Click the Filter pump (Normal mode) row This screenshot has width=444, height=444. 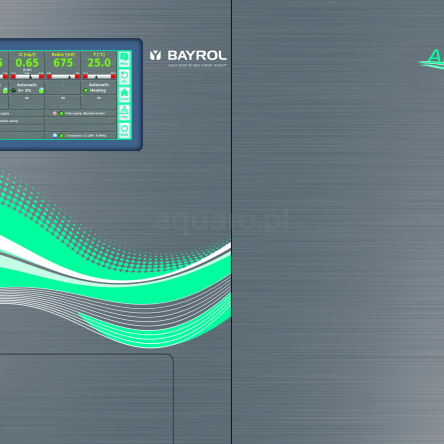tap(81, 113)
